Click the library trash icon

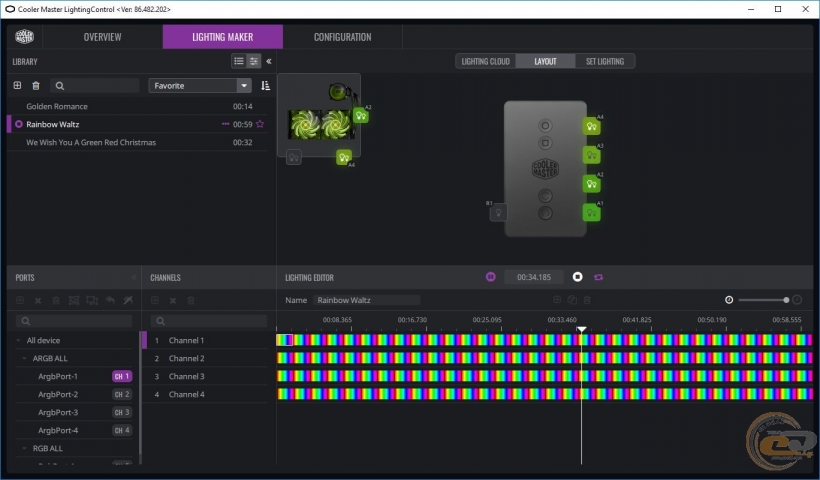click(36, 86)
